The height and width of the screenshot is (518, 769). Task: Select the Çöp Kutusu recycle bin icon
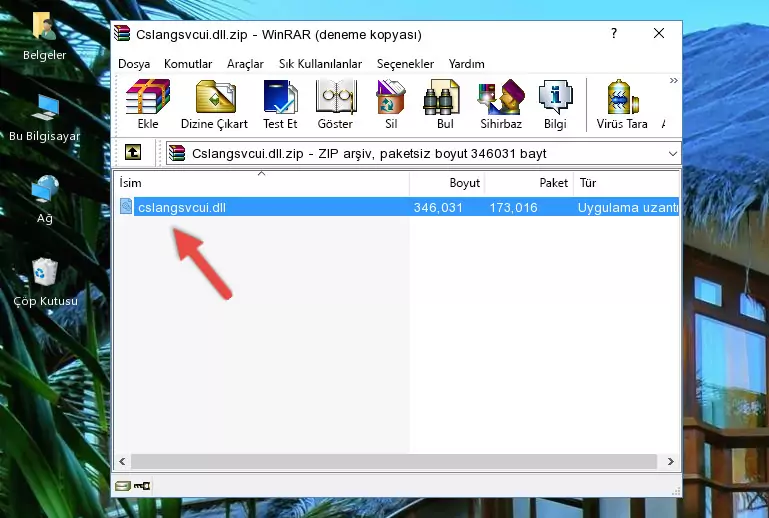(45, 282)
